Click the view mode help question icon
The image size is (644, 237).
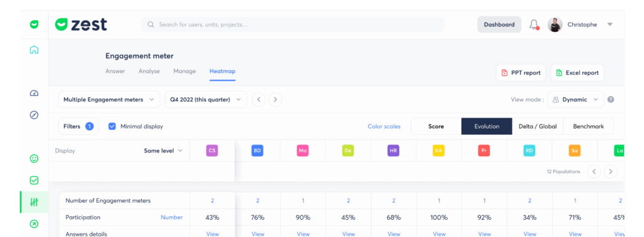point(610,99)
